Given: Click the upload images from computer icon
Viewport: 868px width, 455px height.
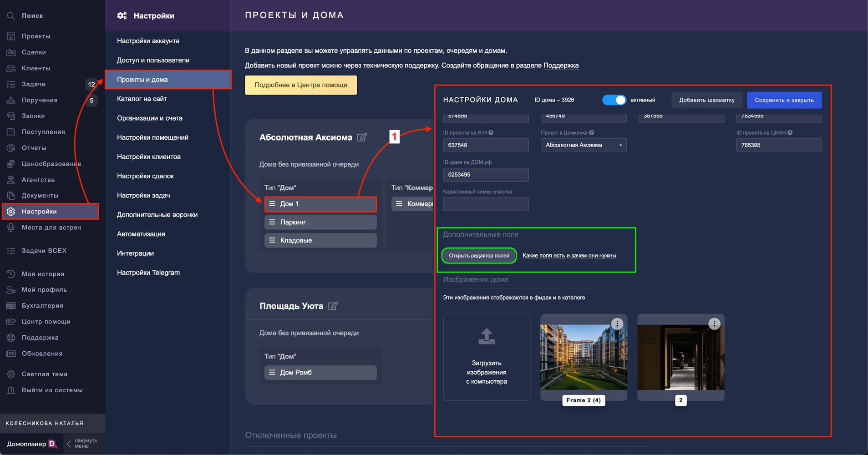Looking at the screenshot, I should [487, 337].
